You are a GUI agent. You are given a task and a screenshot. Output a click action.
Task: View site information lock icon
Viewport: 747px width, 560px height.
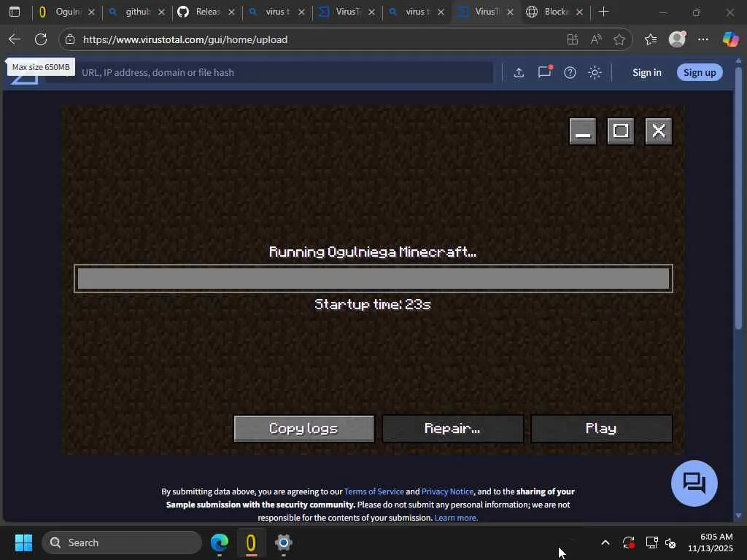[70, 39]
